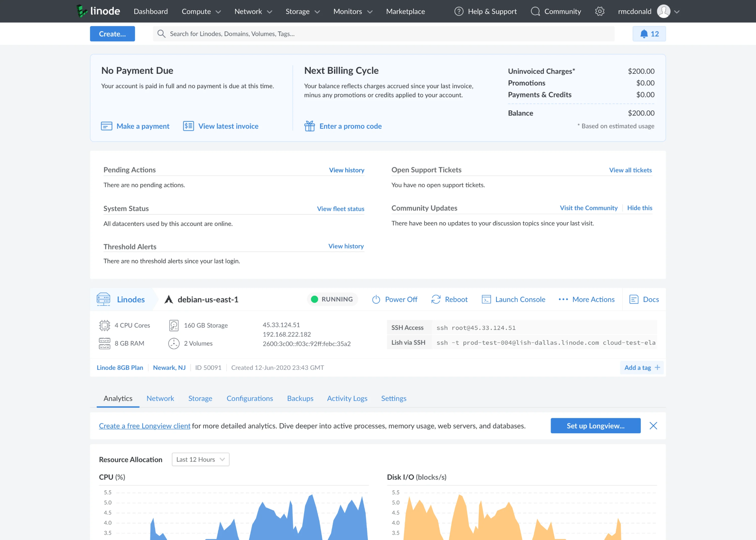Click Visit the Community link
Screen dimensions: 756x540
(x=588, y=208)
